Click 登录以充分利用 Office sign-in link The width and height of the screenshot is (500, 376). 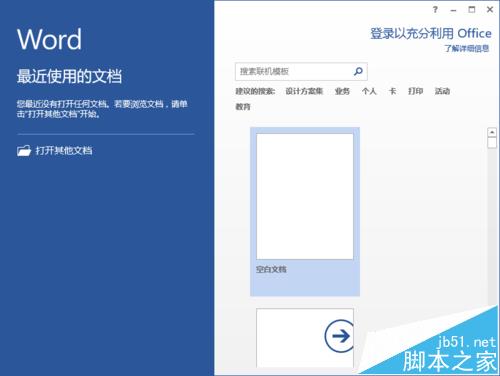coord(431,33)
